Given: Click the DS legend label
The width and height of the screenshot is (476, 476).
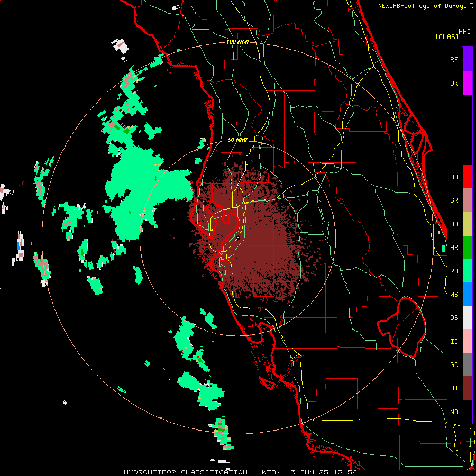Looking at the screenshot, I should pos(454,317).
